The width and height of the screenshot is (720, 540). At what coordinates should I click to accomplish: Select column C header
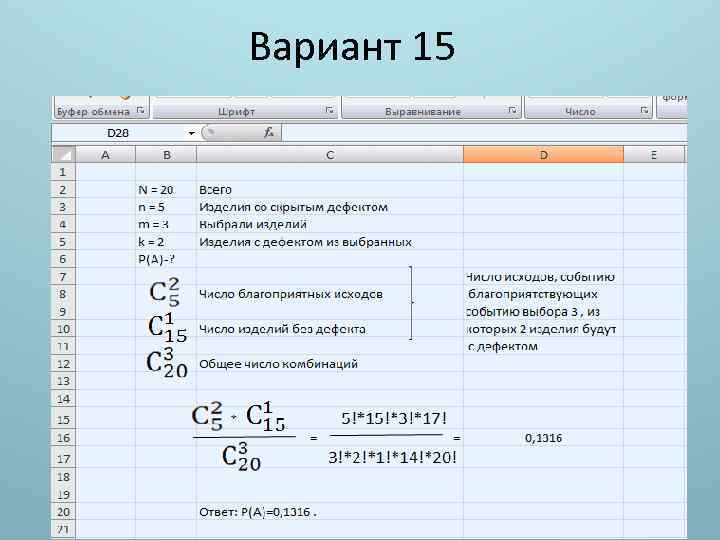(x=330, y=155)
